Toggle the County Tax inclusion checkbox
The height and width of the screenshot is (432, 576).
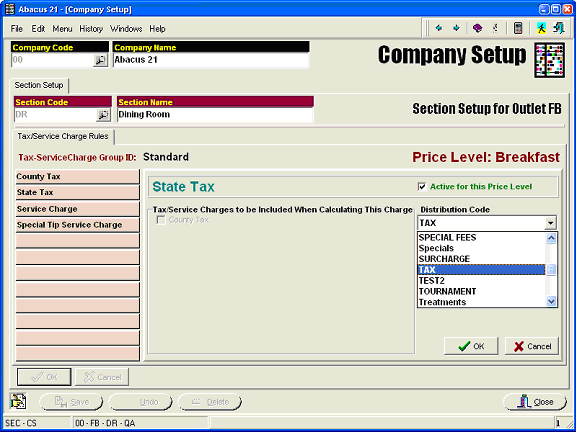click(x=161, y=220)
